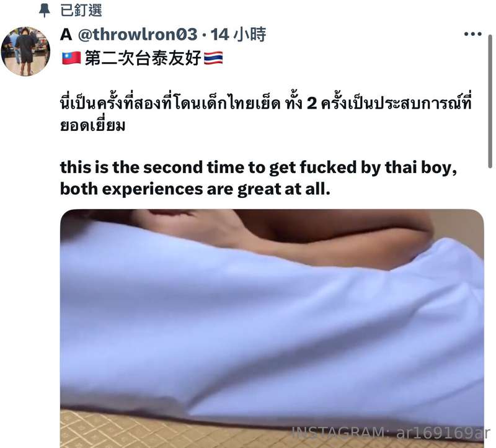Click the INSTAGRAM watermark text on media
The height and width of the screenshot is (448, 496).
[338, 432]
